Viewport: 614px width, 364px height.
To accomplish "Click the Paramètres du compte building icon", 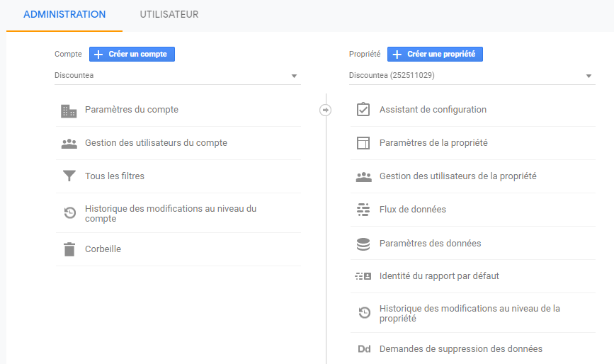I will click(69, 111).
